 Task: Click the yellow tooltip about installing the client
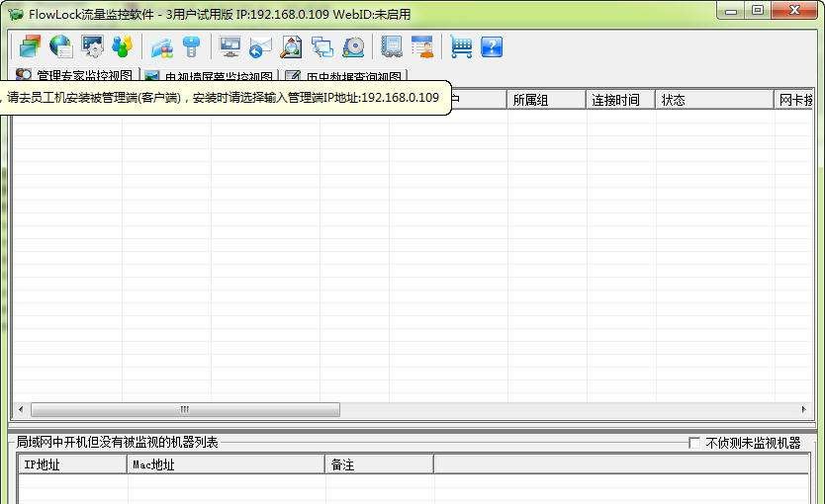pos(224,97)
